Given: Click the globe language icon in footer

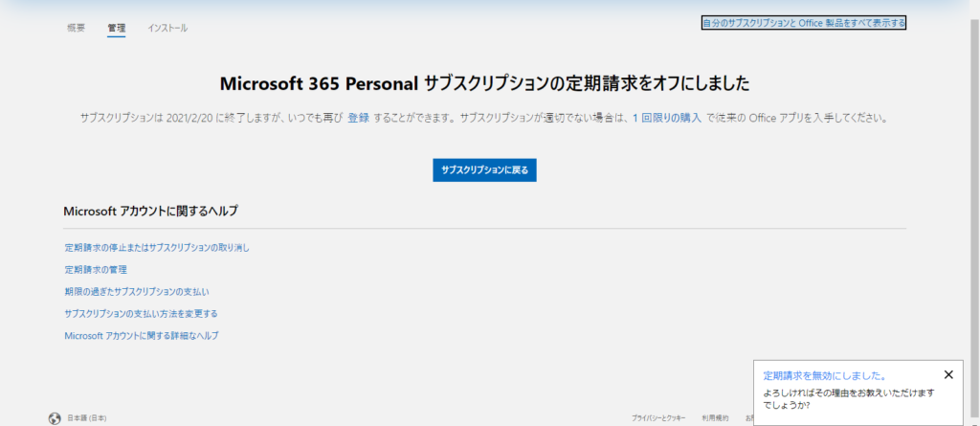Looking at the screenshot, I should point(55,418).
